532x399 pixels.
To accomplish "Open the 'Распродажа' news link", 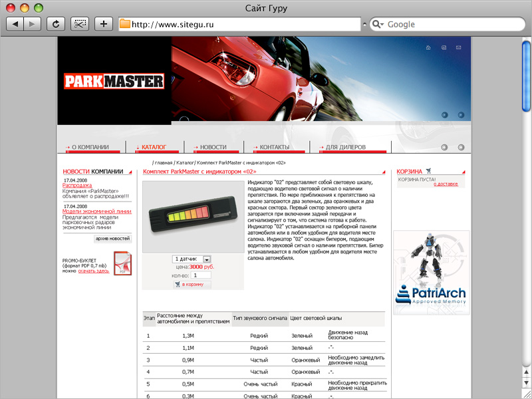I will (x=77, y=186).
